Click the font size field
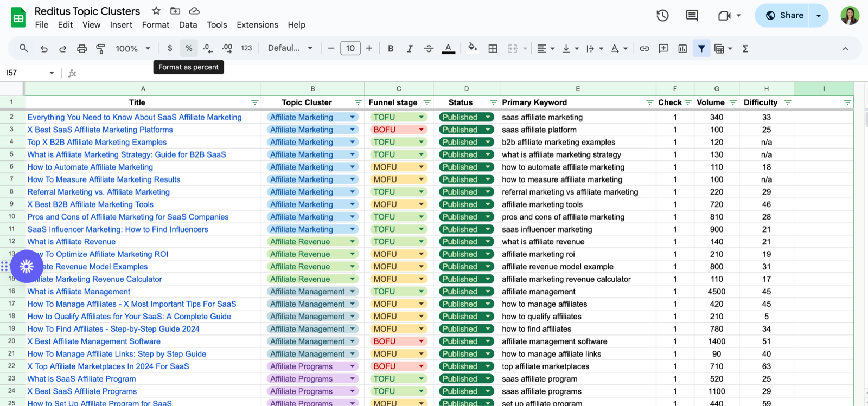Image resolution: width=868 pixels, height=406 pixels. tap(350, 48)
